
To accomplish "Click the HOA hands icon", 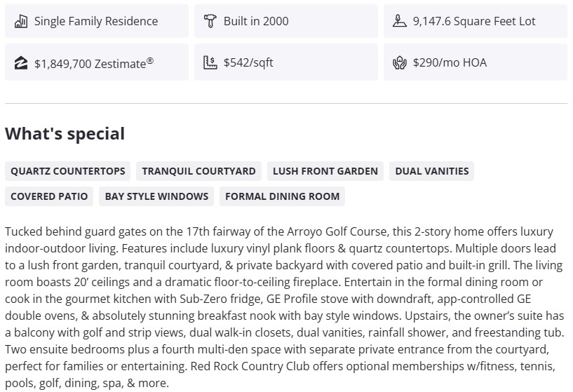I will [x=399, y=62].
